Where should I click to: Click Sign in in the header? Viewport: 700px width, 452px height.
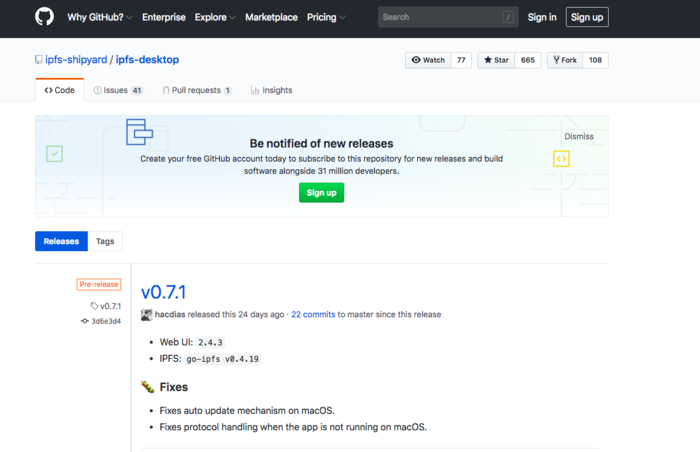(x=542, y=17)
